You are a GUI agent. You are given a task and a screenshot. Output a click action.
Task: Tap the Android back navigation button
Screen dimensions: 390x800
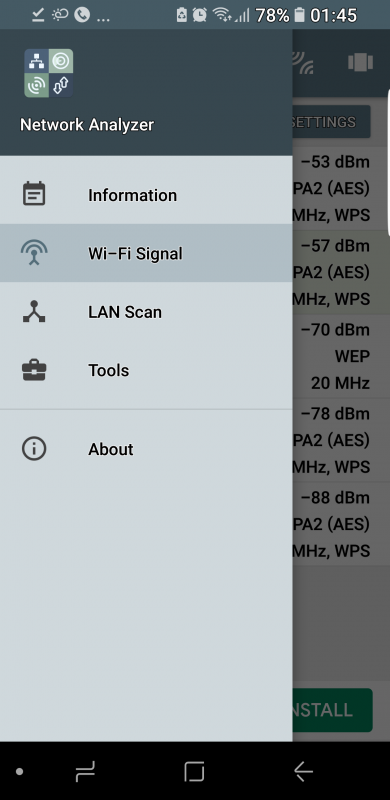click(303, 772)
